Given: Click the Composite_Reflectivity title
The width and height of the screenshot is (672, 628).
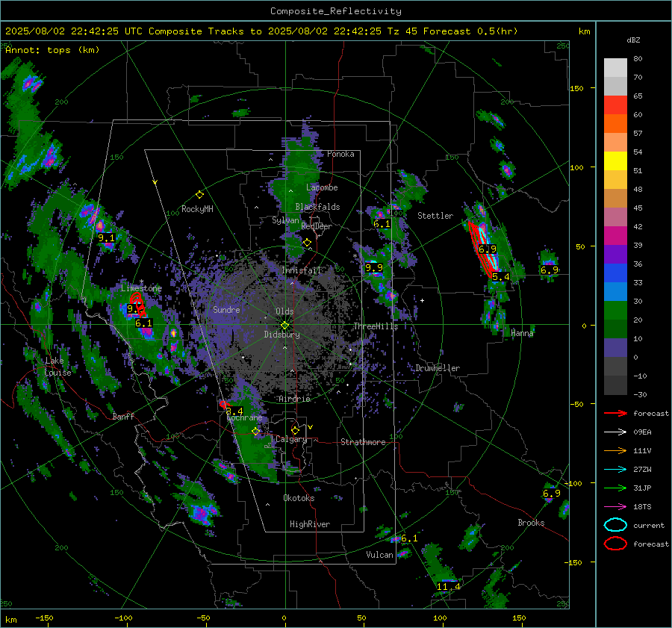Looking at the screenshot, I should 336,11.
